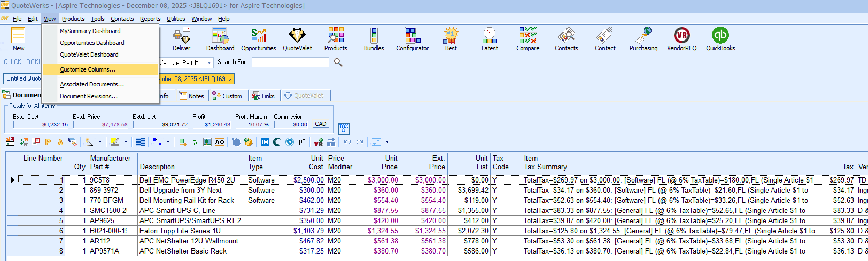Launch the Purchasing tool icon
Viewport: 868px width, 261px height.
(643, 39)
